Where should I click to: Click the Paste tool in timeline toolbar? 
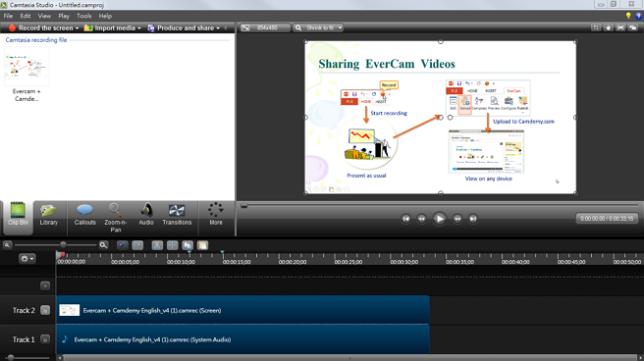click(203, 245)
